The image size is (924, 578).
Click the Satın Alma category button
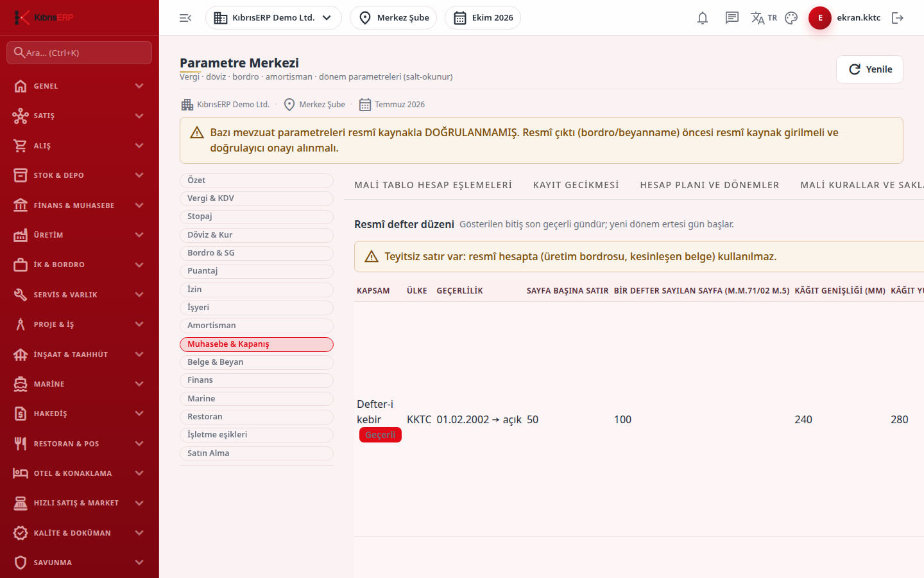tap(257, 453)
